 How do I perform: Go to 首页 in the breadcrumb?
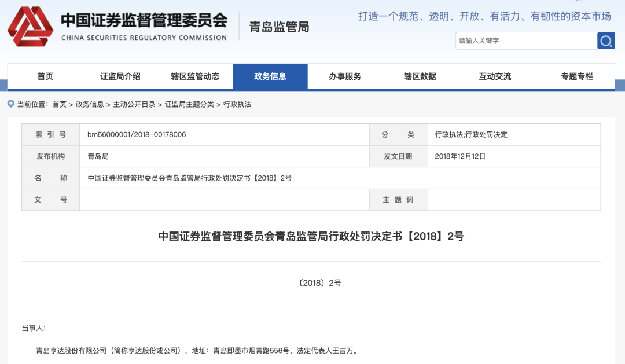[60, 105]
